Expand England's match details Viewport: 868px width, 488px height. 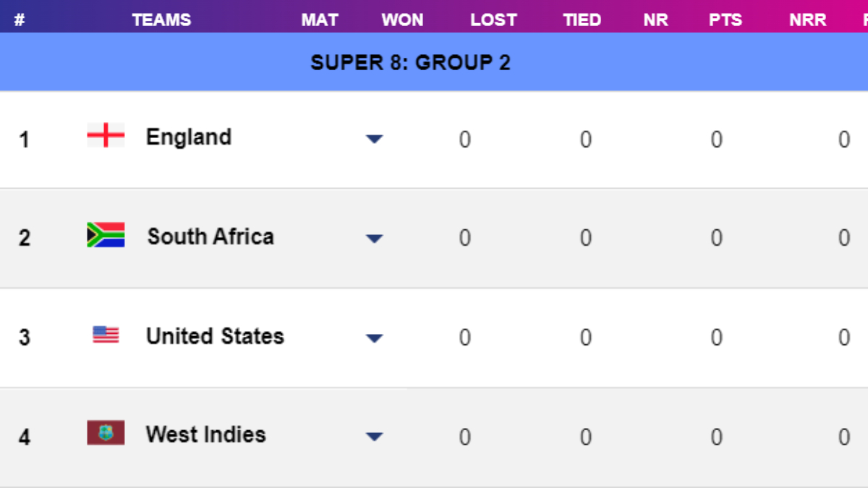375,139
